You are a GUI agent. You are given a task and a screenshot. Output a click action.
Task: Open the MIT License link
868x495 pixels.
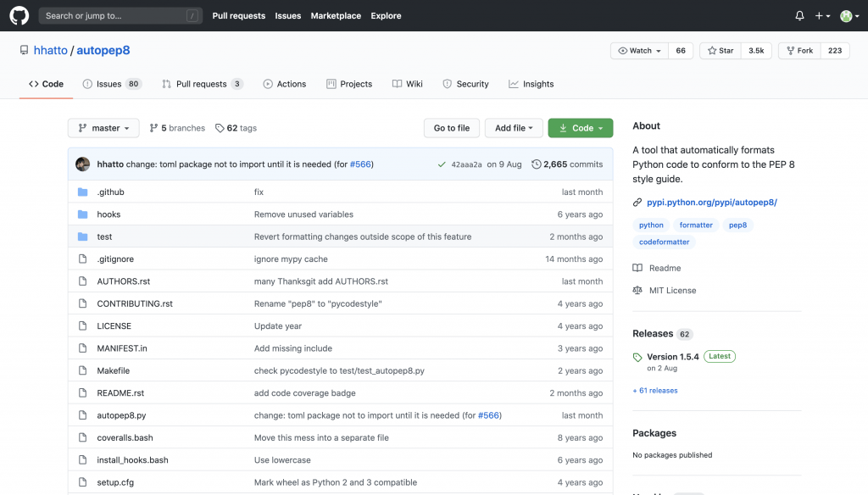(665, 290)
